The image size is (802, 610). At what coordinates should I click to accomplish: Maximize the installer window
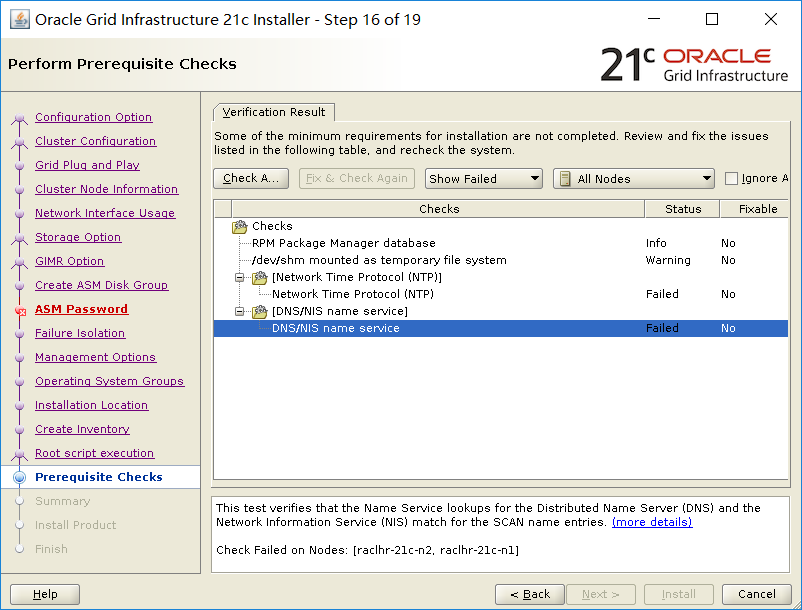pyautogui.click(x=711, y=19)
